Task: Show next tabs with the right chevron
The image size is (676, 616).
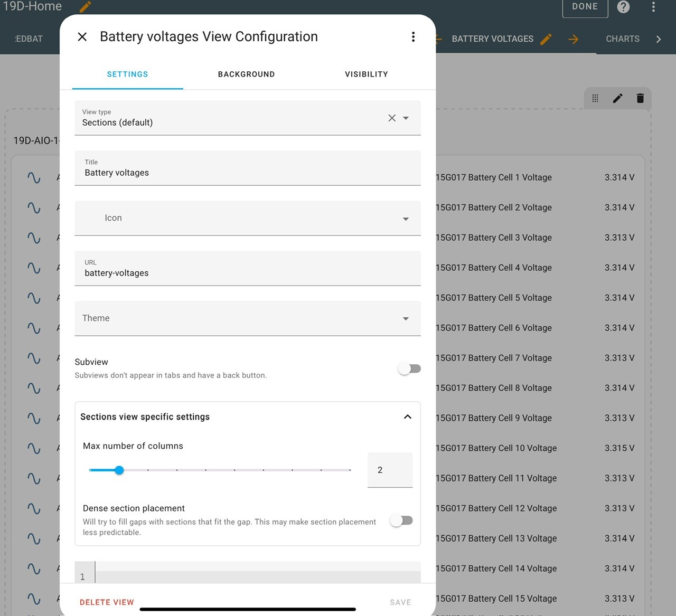Action: (x=658, y=39)
